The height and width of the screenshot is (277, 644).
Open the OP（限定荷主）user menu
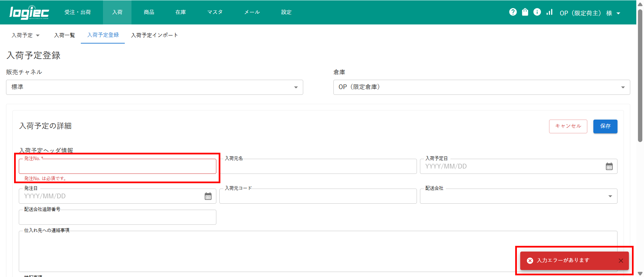coord(590,13)
